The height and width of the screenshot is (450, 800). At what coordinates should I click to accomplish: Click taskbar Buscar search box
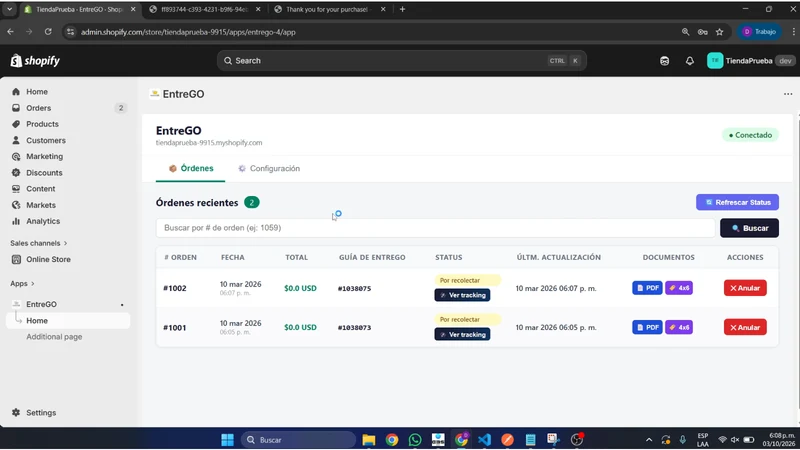coord(298,440)
